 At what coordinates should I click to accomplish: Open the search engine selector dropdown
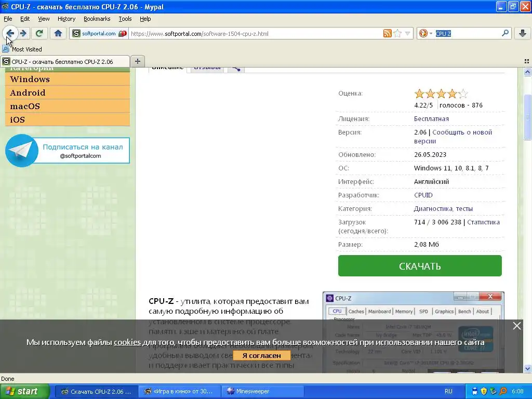tap(425, 33)
